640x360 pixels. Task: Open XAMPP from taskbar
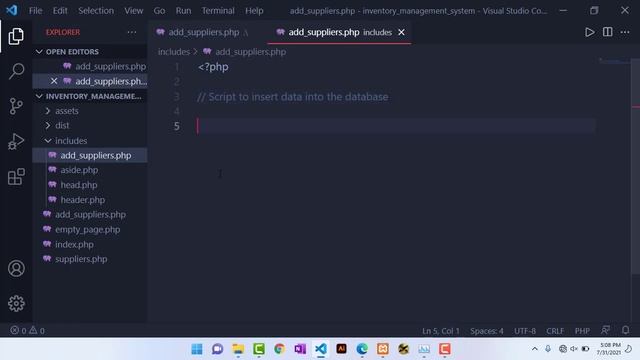(x=382, y=349)
